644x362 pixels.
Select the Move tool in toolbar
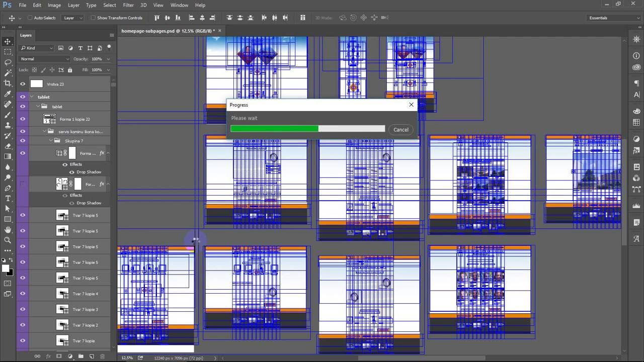pos(8,41)
